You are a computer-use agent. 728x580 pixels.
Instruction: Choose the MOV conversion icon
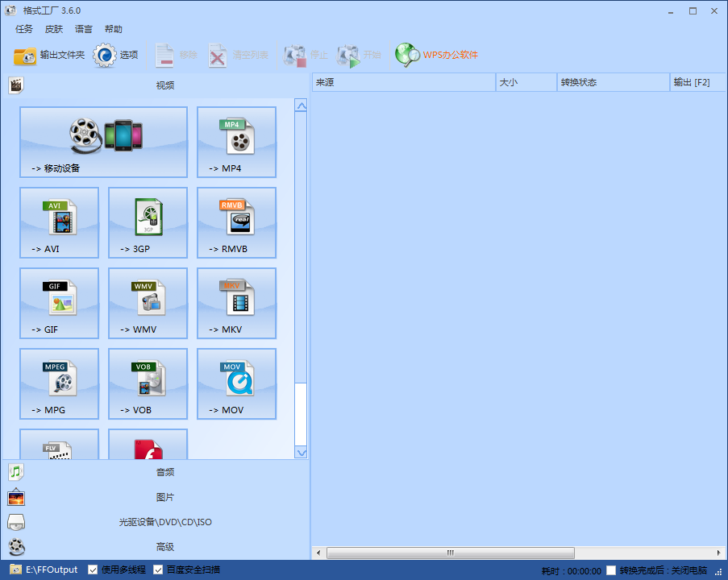pos(236,383)
